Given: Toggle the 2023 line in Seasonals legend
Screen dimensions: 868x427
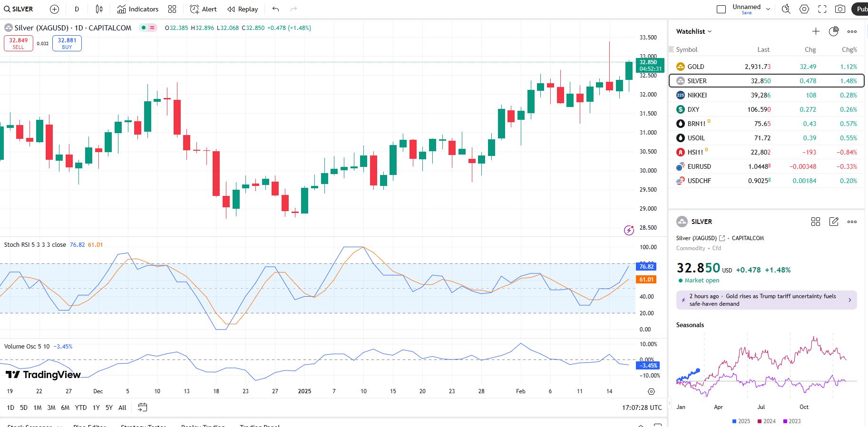Looking at the screenshot, I should pos(791,421).
